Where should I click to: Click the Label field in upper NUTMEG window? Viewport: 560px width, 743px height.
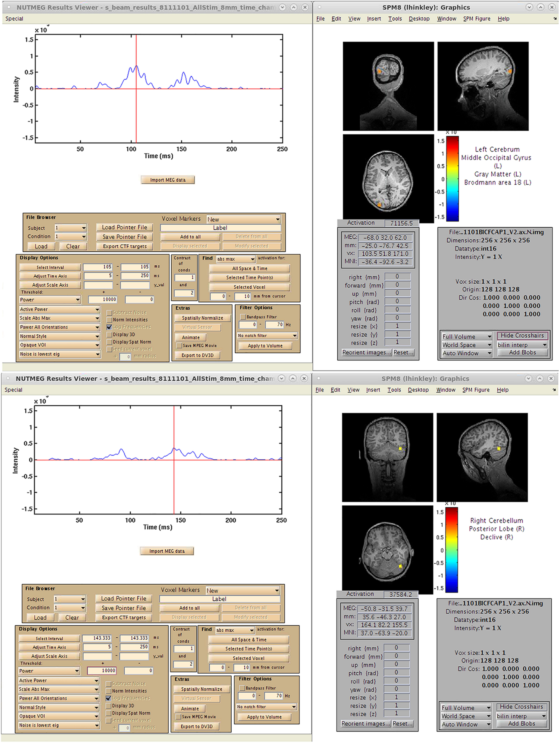[220, 228]
